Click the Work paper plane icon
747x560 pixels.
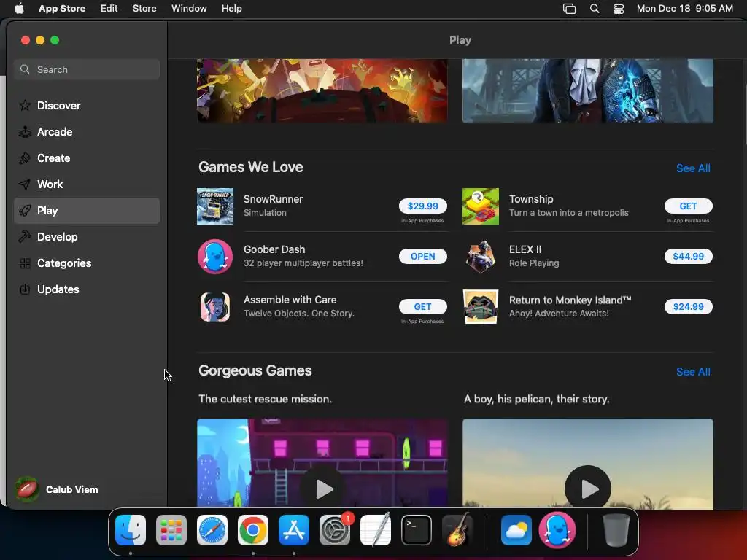click(25, 184)
